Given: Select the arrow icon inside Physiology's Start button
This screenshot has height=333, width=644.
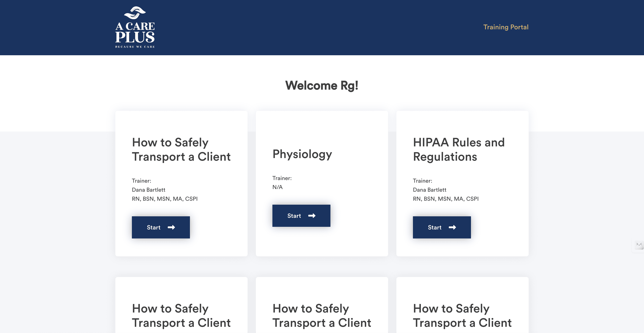Looking at the screenshot, I should (311, 216).
